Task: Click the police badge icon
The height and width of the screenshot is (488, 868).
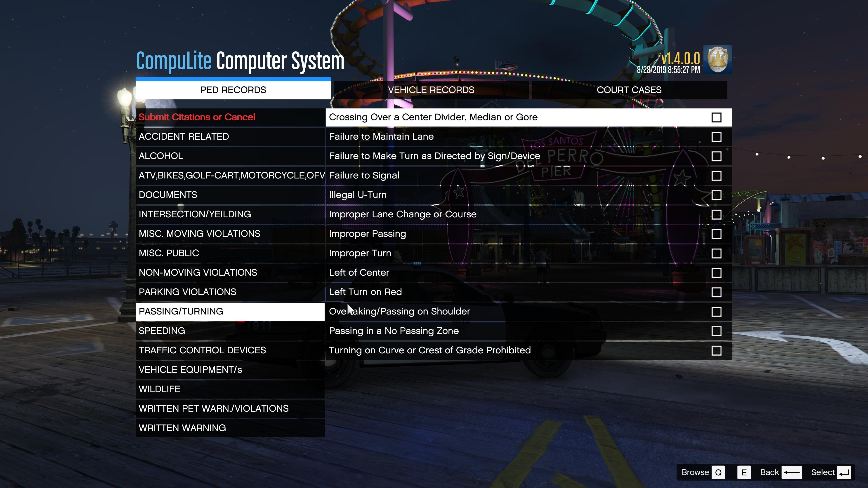Action: click(717, 60)
